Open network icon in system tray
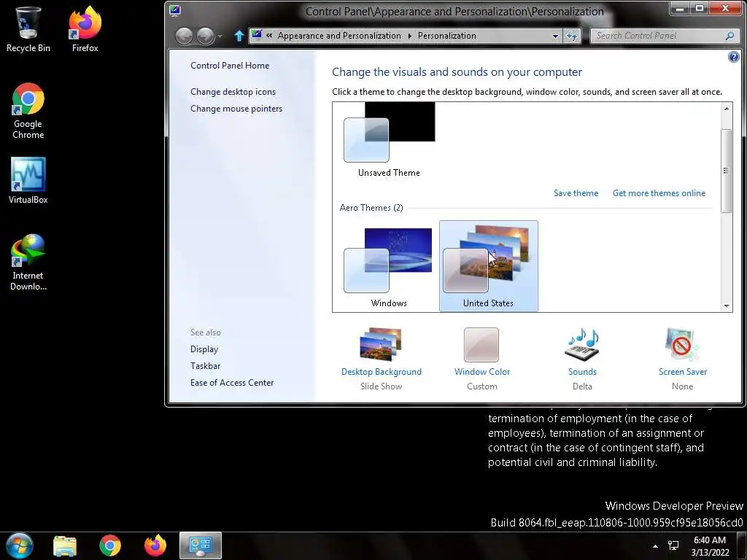Screen dimensions: 747x560 pos(673,545)
